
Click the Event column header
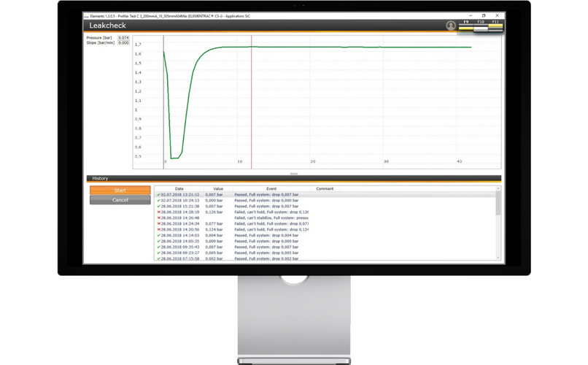[271, 188]
